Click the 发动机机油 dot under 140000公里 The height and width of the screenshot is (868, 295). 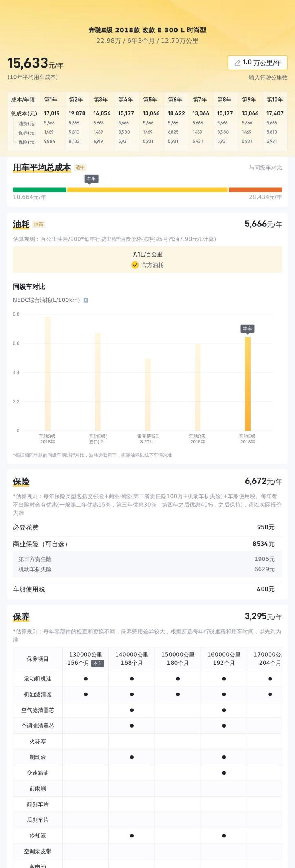pos(132,679)
